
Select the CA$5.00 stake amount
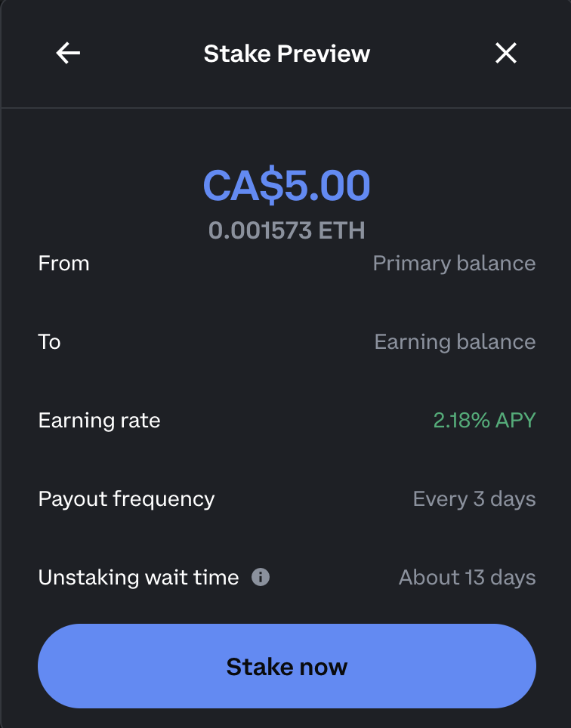coord(287,186)
